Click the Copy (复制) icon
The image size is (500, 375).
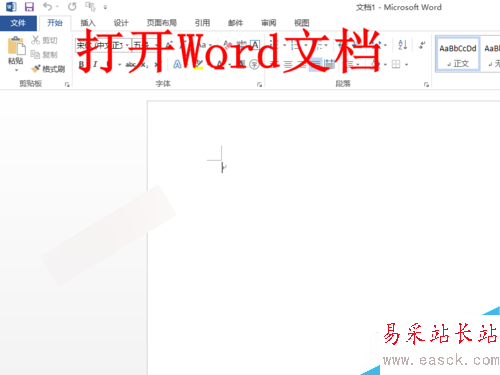click(x=35, y=54)
